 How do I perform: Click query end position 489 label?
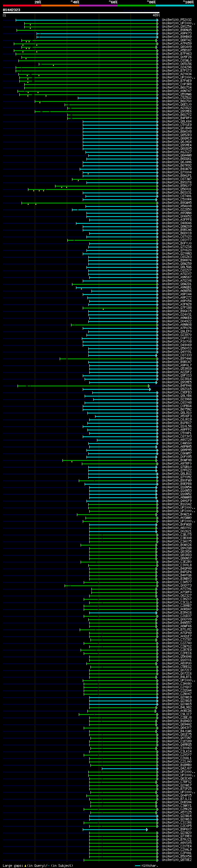point(155,15)
